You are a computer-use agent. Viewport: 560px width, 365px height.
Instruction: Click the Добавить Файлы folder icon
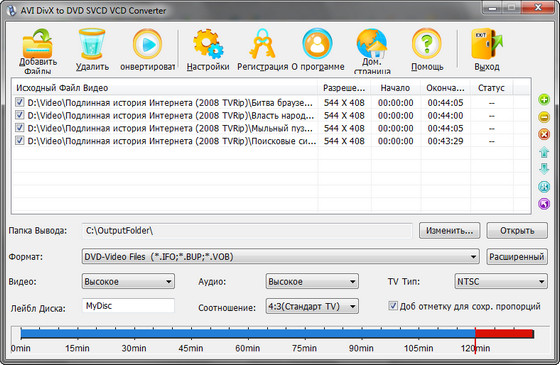[x=38, y=43]
